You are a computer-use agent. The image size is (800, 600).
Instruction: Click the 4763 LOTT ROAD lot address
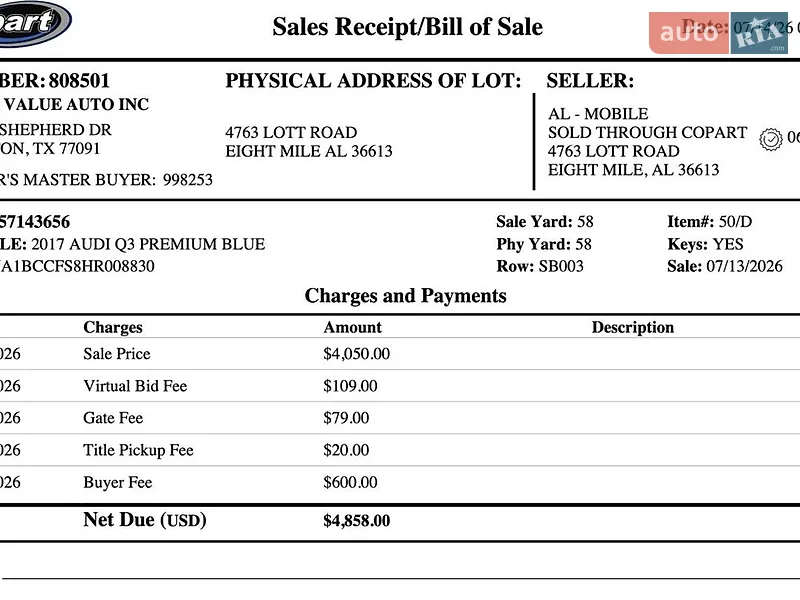[x=291, y=133]
